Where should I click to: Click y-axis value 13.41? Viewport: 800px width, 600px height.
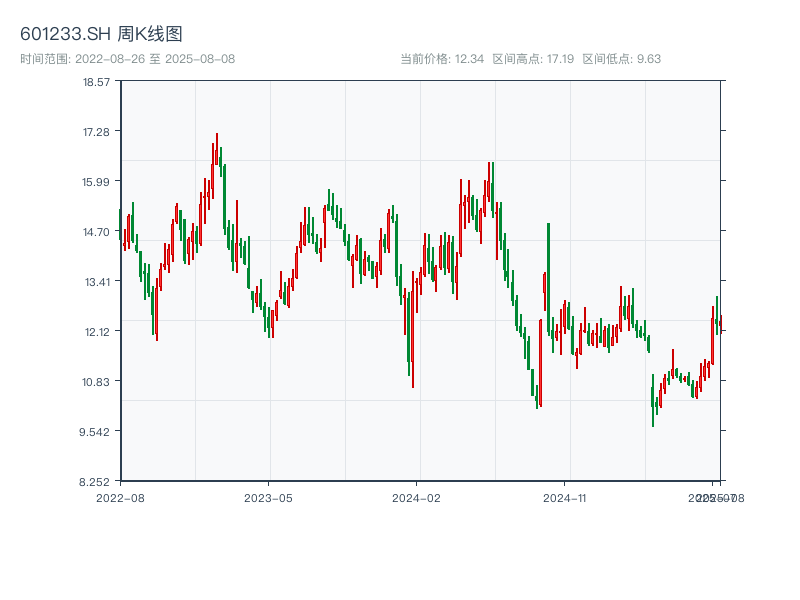pyautogui.click(x=97, y=282)
